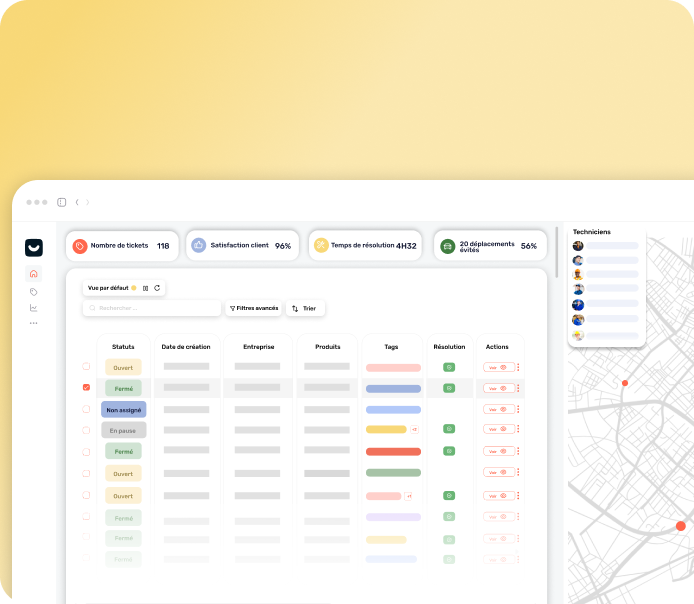Viewport: 694px width, 604px height.
Task: Go forward with the browser forward arrow
Action: (x=88, y=202)
